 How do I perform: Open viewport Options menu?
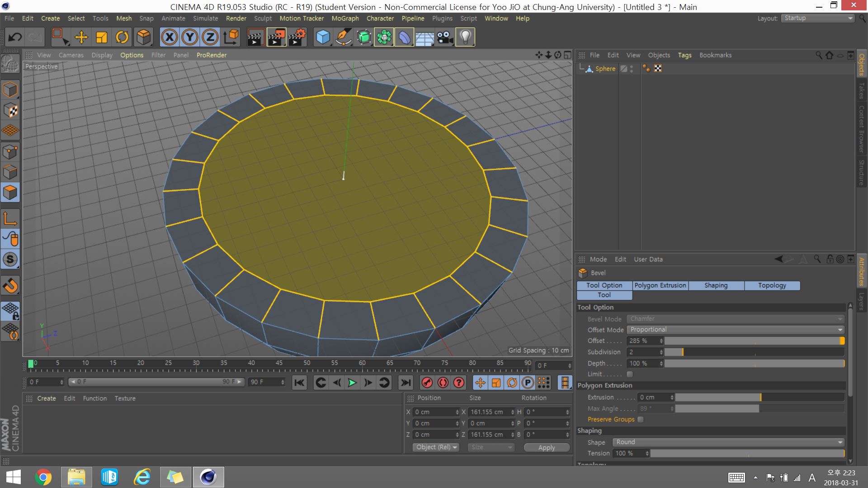(x=132, y=55)
